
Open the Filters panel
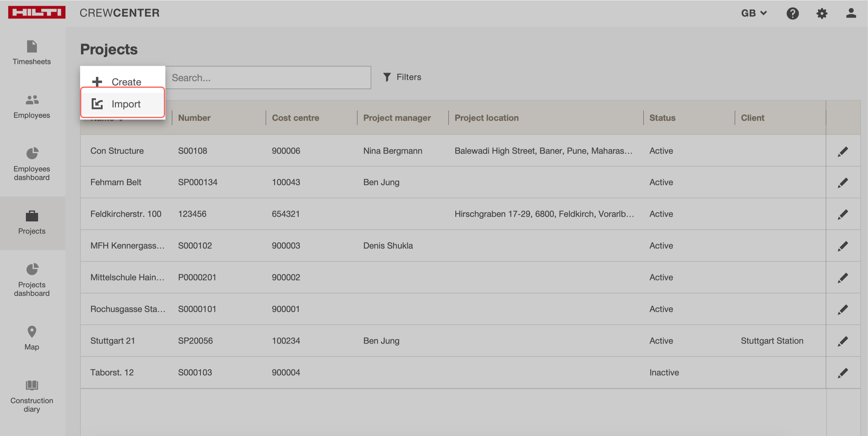click(402, 77)
